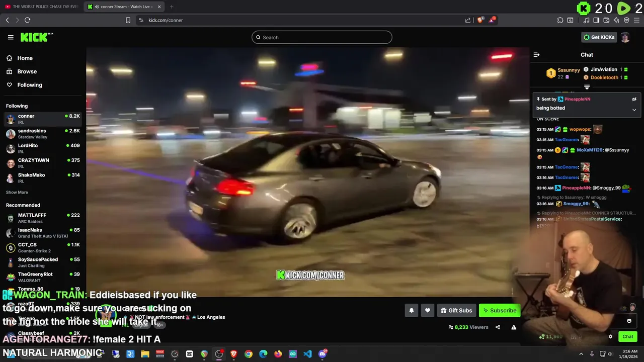
Task: Click the report warning triangle icon
Action: click(514, 327)
